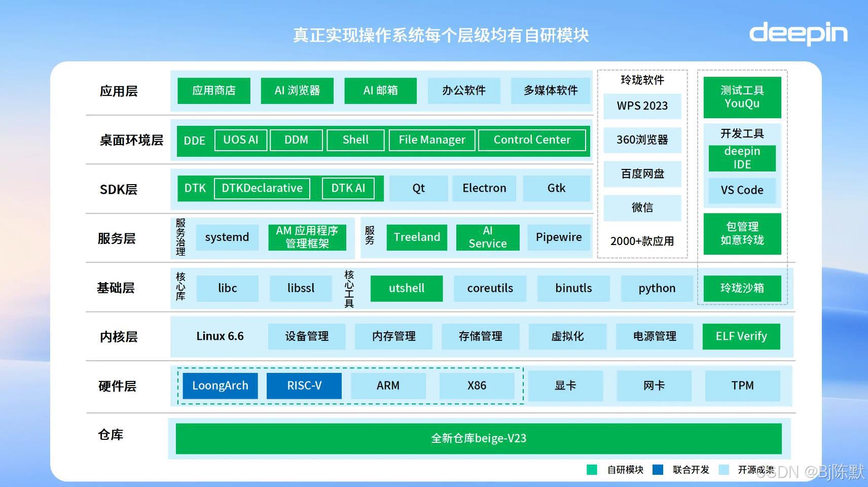Click the DTK AI box
This screenshot has width=868, height=487.
[x=348, y=188]
